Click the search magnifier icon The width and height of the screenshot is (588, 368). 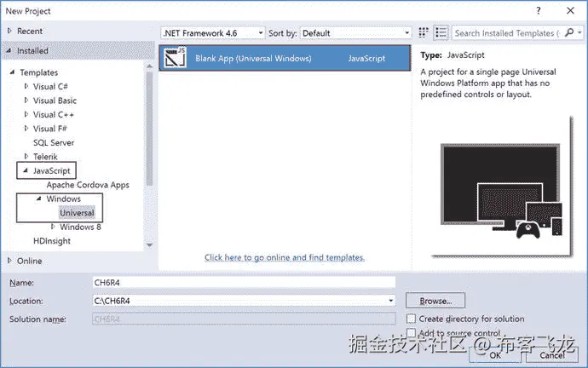[569, 32]
